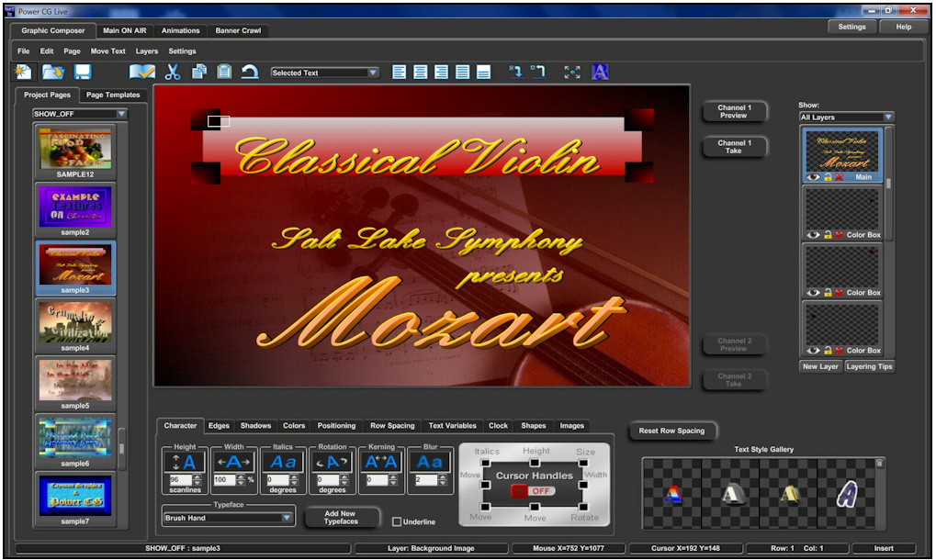Cut the selected text with scissors icon

pyautogui.click(x=174, y=72)
